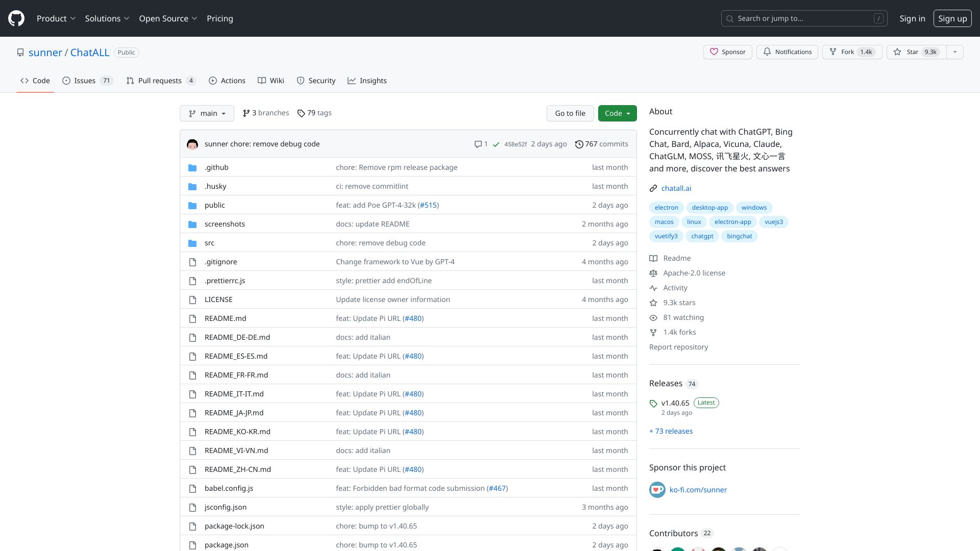Click the GitHub logo in the header

click(15, 18)
